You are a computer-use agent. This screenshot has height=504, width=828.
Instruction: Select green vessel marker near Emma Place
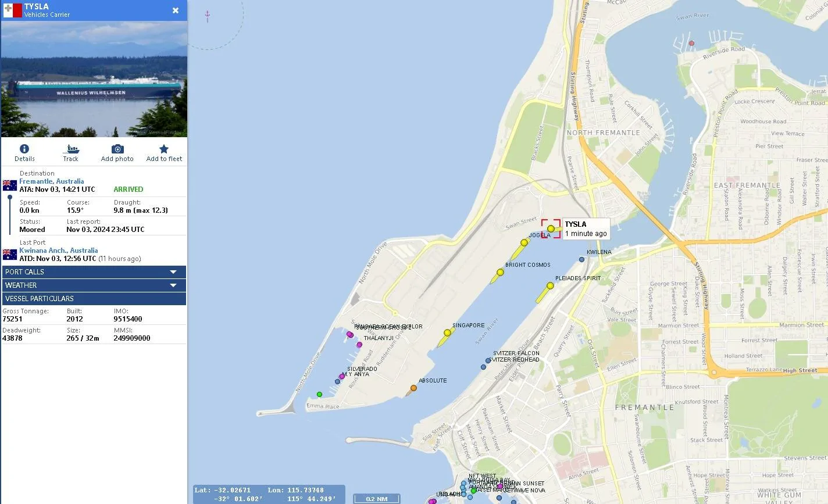tap(319, 395)
